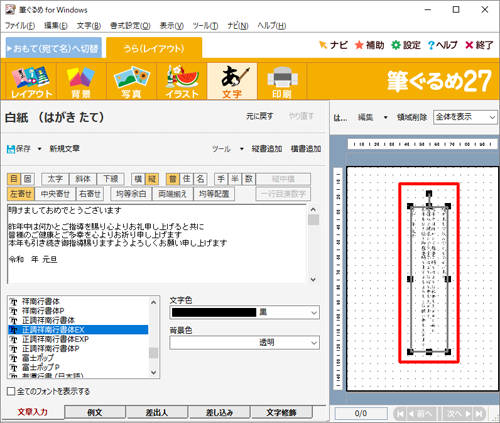This screenshot has width=500, height=423.
Task: Click font list scroll up arrow
Action: (153, 302)
